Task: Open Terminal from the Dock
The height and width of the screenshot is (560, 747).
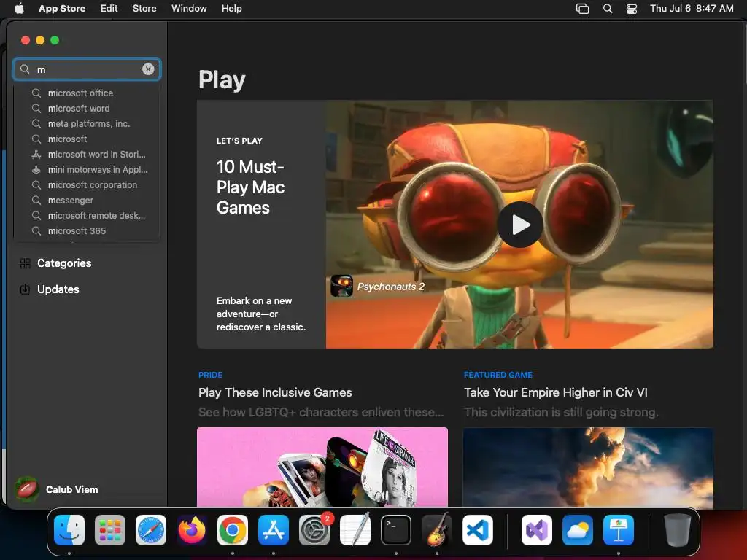Action: point(396,529)
